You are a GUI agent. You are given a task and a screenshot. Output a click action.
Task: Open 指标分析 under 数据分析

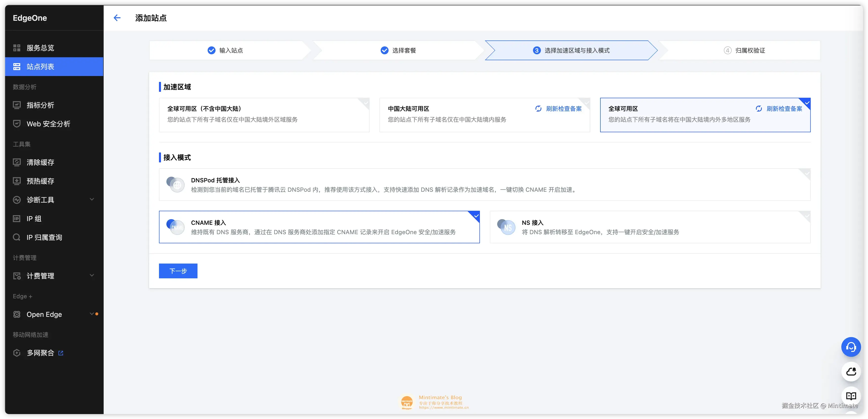(40, 105)
